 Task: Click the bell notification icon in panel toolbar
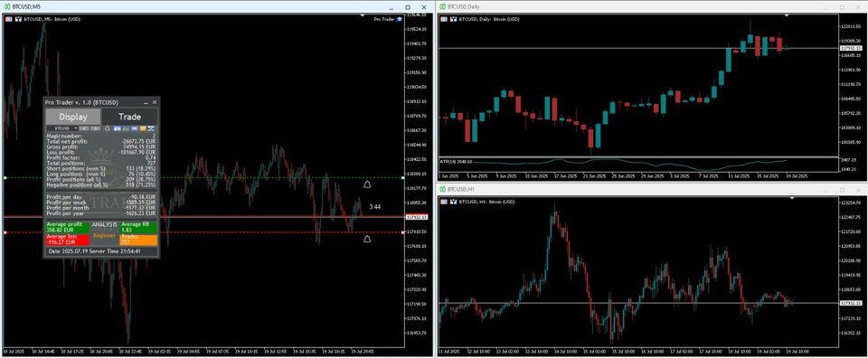click(108, 128)
